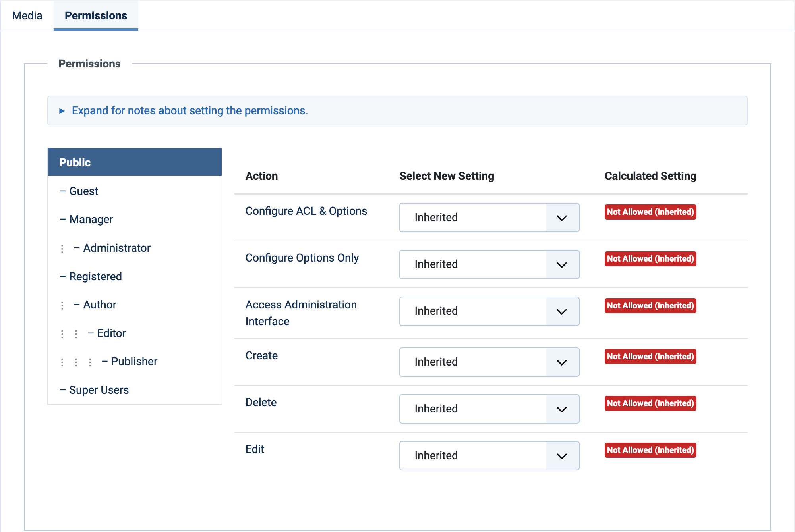Open the Publisher group permissions
The image size is (795, 532).
tap(134, 361)
